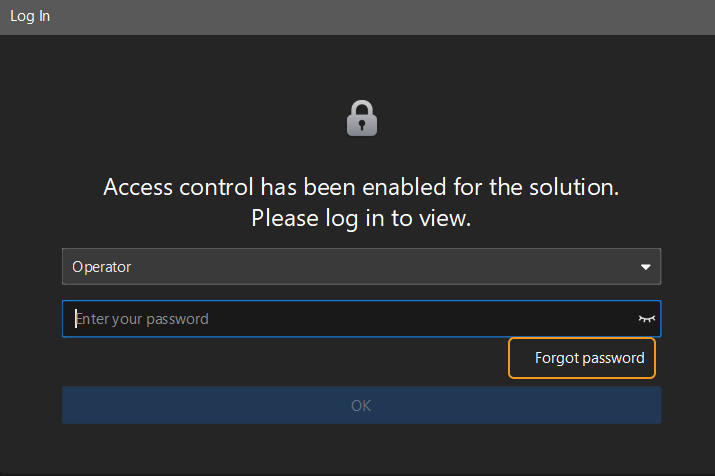Click the padlock icon above the message

361,118
